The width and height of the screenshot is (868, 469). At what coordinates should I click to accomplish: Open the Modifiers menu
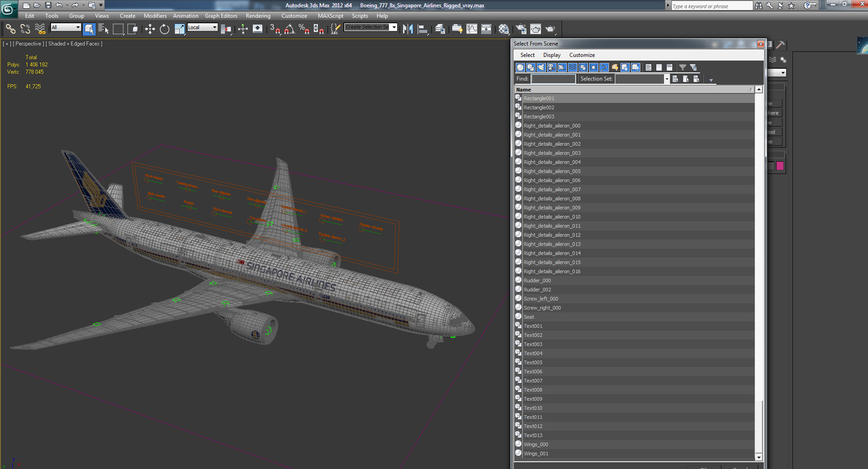[155, 16]
